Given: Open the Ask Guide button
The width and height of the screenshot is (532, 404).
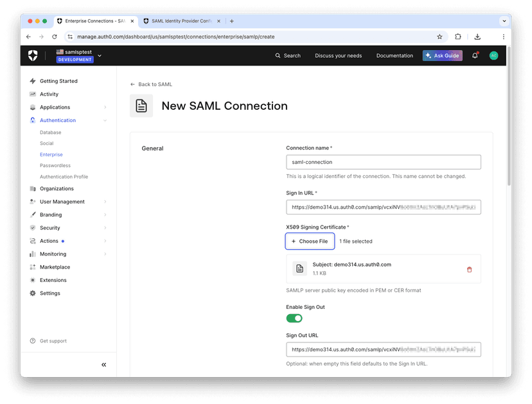Looking at the screenshot, I should [x=442, y=56].
